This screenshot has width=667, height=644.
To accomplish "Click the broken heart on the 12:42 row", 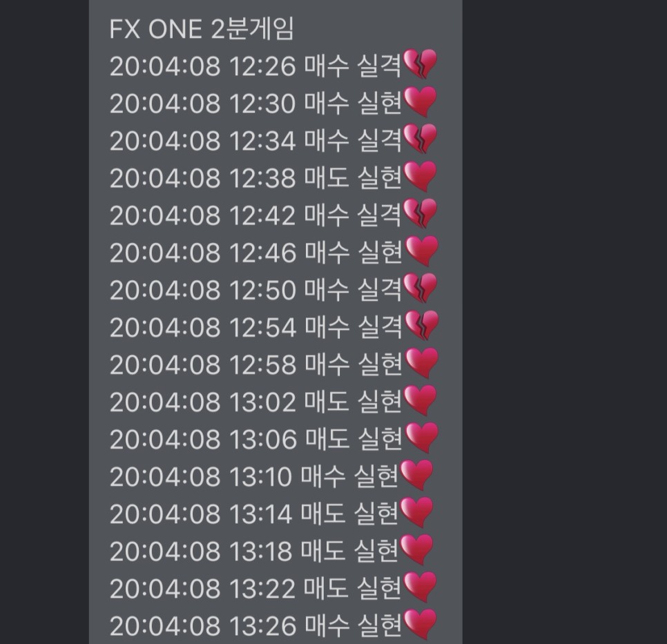I will point(420,213).
